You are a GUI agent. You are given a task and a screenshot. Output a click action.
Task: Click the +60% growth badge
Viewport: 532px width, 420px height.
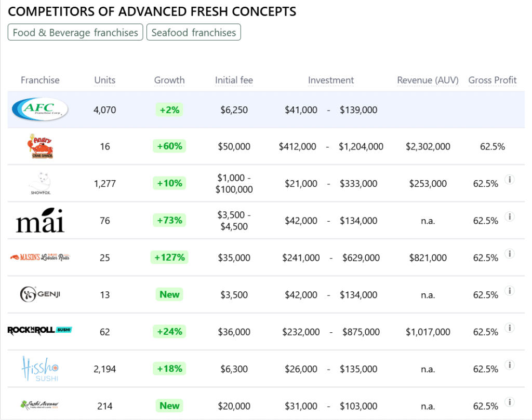coord(169,146)
